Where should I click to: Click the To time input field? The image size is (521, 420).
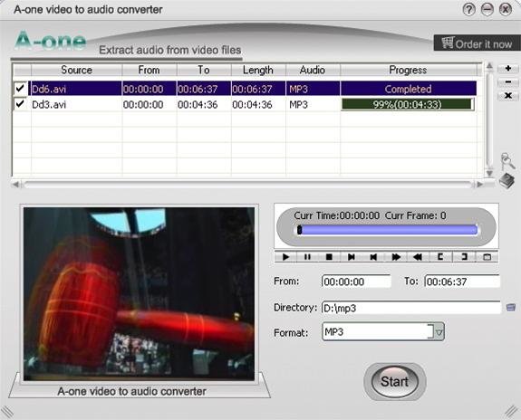point(462,282)
